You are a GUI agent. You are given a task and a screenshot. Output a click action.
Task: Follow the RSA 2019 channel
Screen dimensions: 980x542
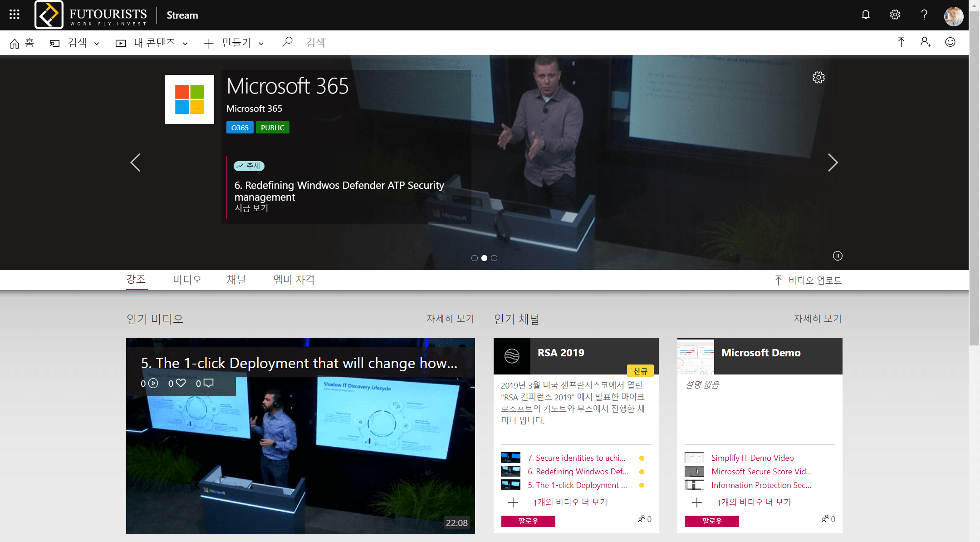pyautogui.click(x=528, y=521)
